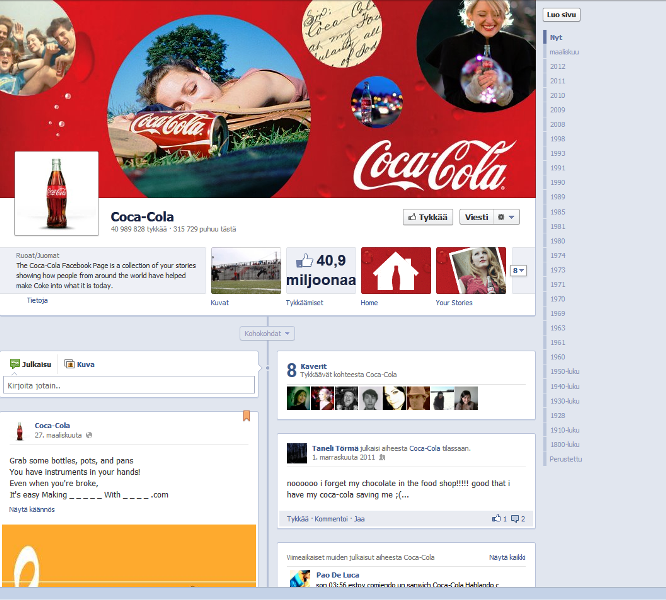Jump to 2011 in the timeline

(558, 81)
